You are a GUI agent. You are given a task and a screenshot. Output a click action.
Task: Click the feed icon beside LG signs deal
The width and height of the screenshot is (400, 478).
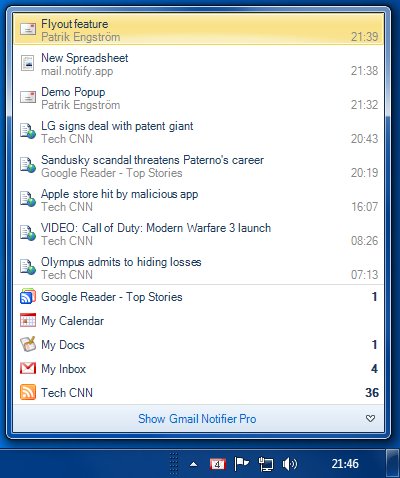click(x=28, y=131)
